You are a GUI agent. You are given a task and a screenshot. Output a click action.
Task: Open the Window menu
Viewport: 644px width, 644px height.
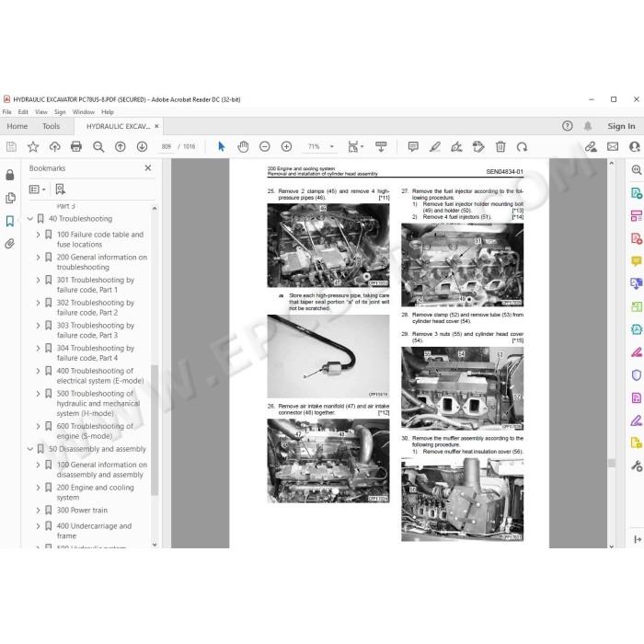click(84, 111)
